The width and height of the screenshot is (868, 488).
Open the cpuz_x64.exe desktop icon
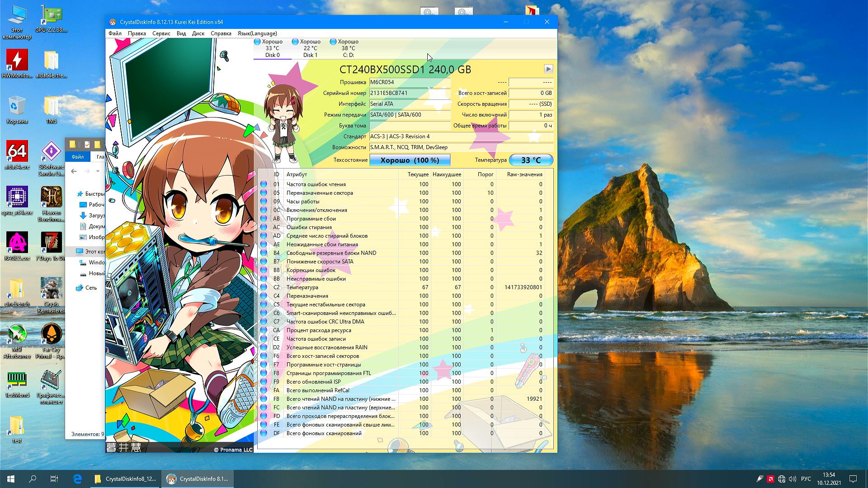pos(17,201)
